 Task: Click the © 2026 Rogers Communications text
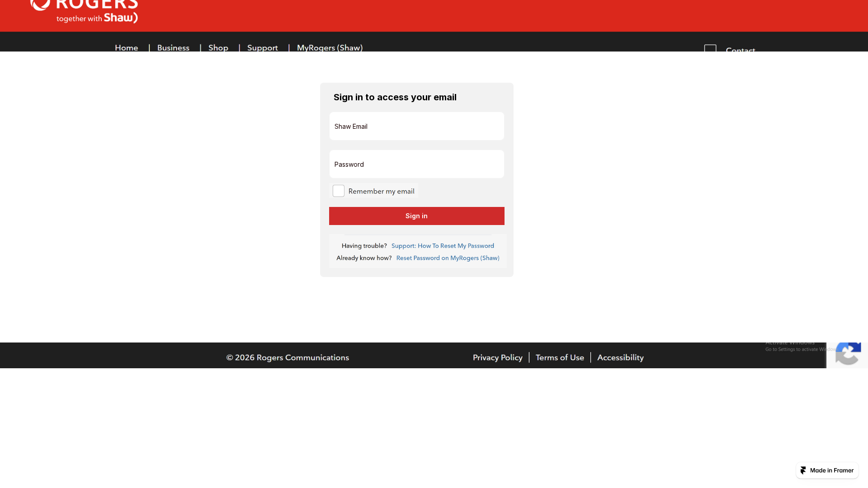[288, 357]
